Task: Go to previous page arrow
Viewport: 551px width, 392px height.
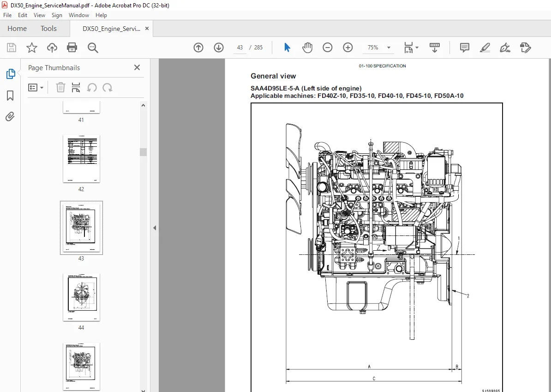Action: pos(198,48)
